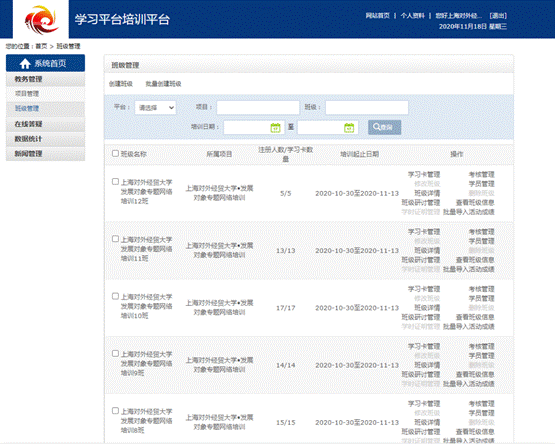Click the 5/5 registration count cell

(286, 194)
